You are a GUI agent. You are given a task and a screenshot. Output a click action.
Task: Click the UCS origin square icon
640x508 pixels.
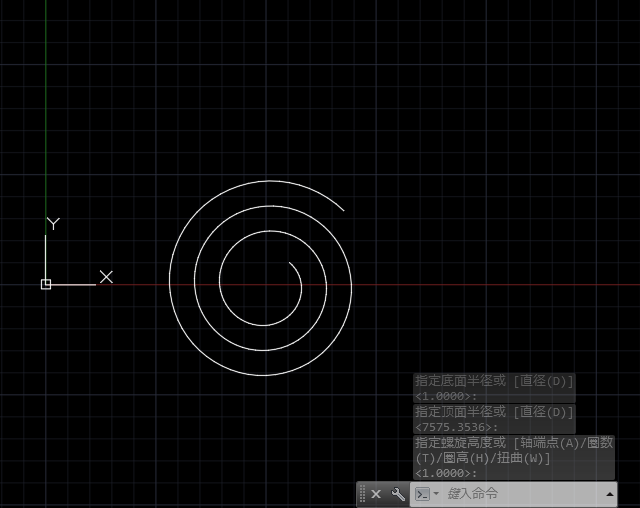coord(46,284)
